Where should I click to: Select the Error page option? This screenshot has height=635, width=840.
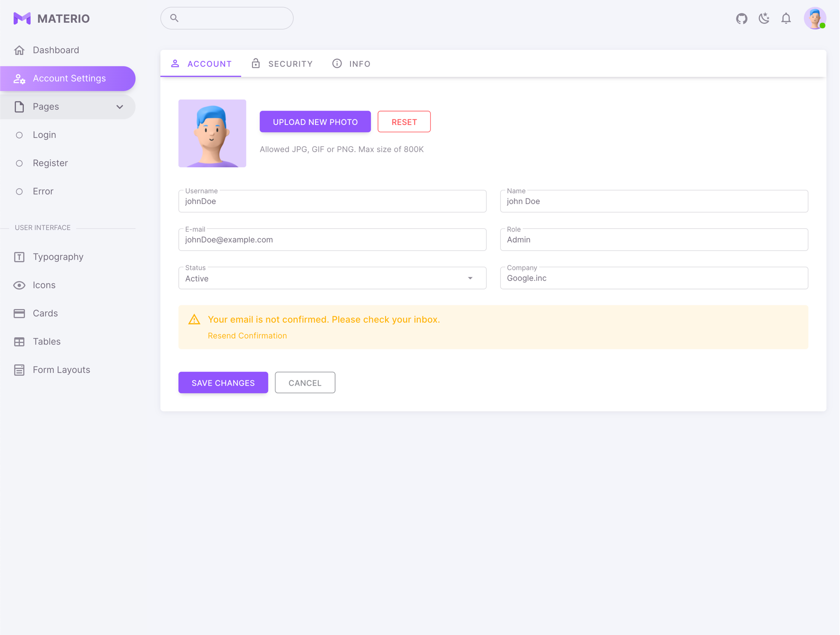[x=42, y=191]
